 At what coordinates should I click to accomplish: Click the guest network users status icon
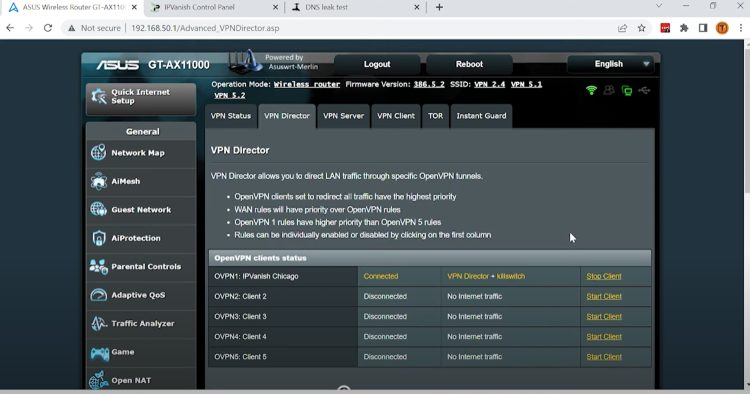coord(609,90)
